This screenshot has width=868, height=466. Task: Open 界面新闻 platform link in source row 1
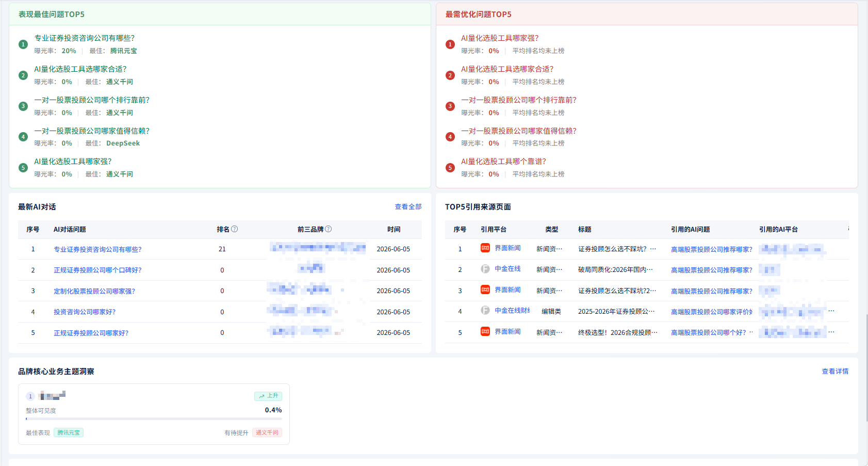[507, 248]
